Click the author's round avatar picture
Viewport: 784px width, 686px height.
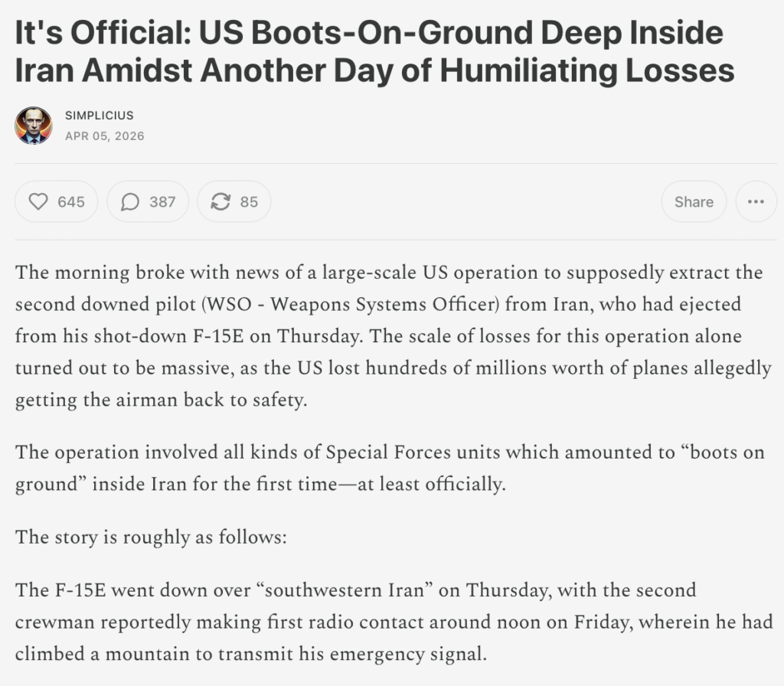(x=34, y=126)
